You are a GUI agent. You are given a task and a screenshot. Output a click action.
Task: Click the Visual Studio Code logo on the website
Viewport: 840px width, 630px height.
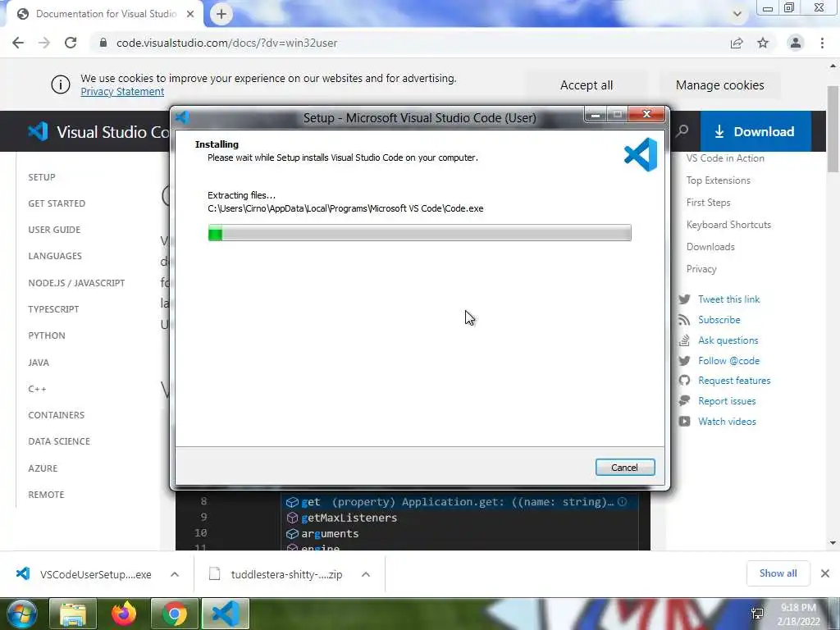[38, 132]
